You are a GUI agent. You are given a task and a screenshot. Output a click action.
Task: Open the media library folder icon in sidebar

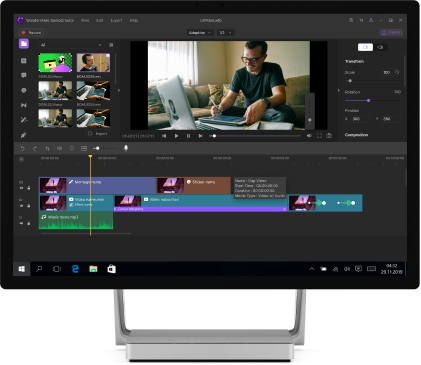click(24, 44)
